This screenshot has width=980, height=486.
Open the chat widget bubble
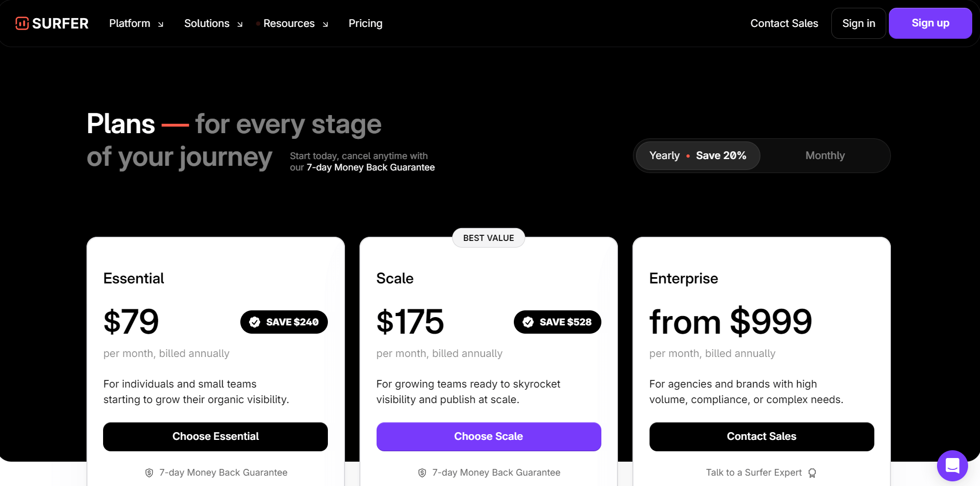[x=952, y=465]
